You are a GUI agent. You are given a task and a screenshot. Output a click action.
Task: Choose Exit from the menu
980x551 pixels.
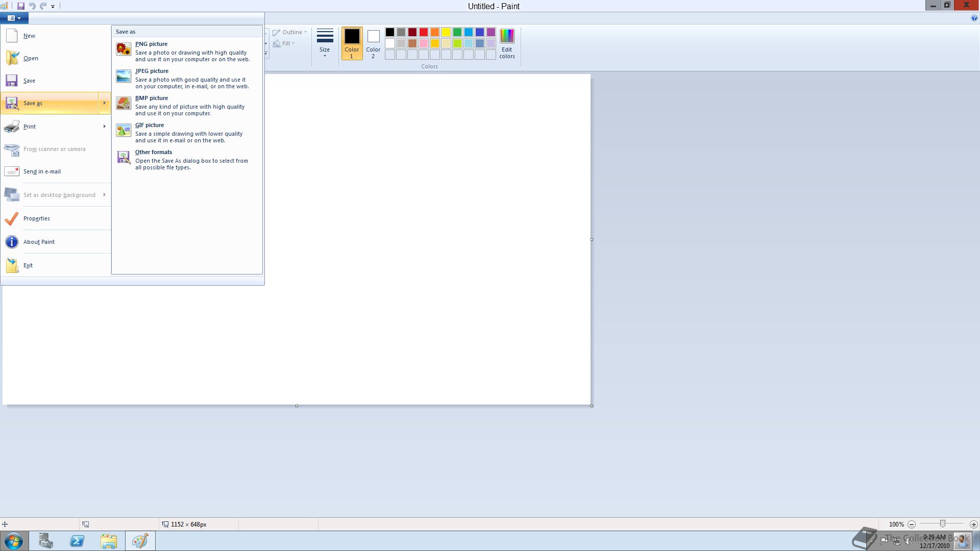[x=56, y=265]
